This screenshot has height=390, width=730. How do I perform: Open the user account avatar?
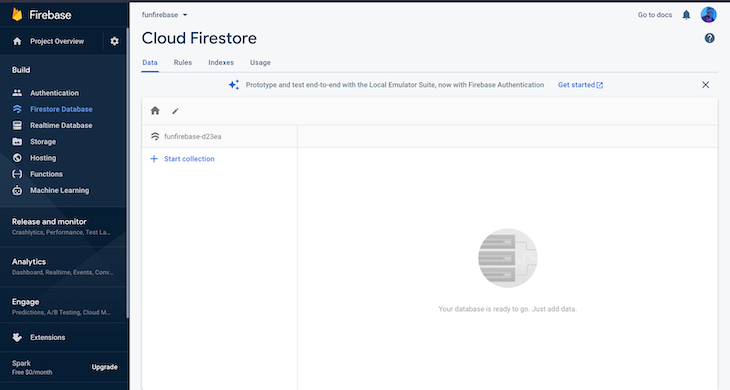[709, 15]
